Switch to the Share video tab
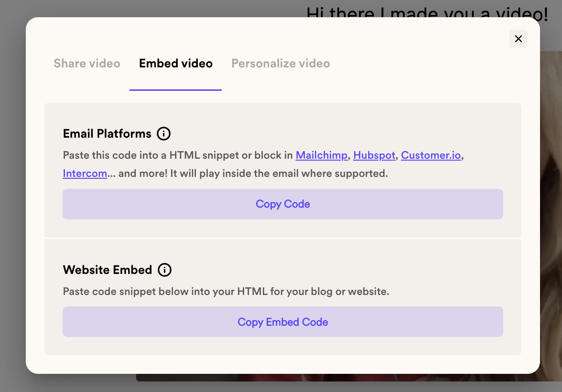This screenshot has height=392, width=562. coord(87,64)
